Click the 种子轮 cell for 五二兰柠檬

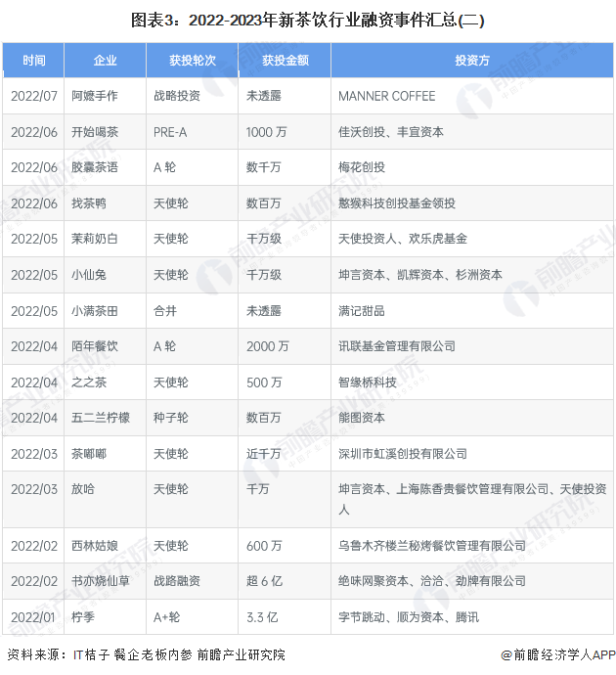(171, 418)
